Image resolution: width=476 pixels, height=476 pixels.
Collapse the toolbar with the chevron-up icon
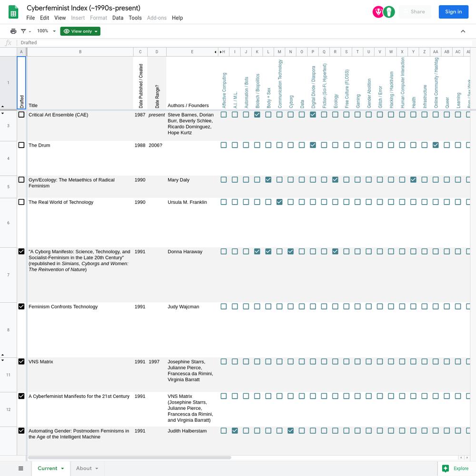463,31
